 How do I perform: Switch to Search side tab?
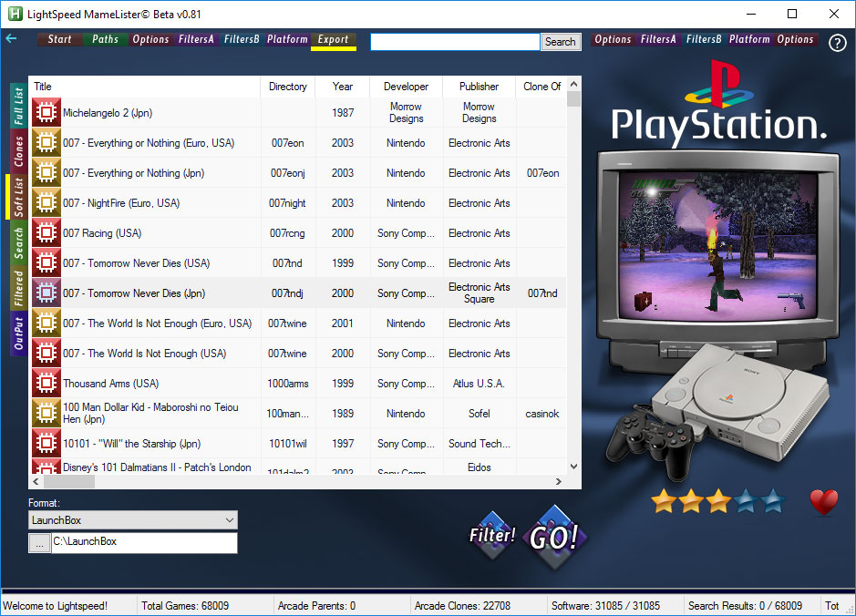[18, 242]
